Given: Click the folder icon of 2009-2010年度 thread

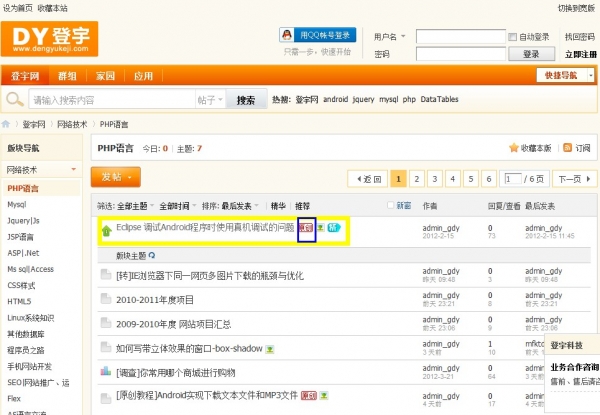Looking at the screenshot, I should click(x=106, y=323).
